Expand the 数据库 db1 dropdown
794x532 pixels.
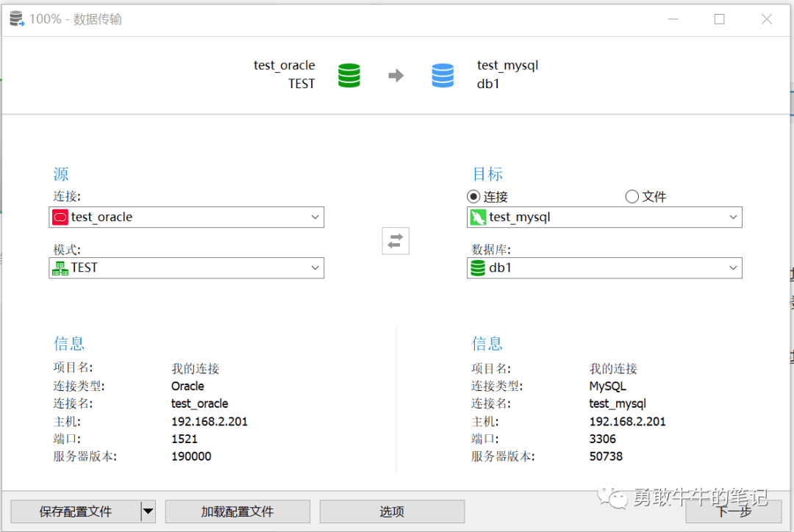[x=733, y=268]
